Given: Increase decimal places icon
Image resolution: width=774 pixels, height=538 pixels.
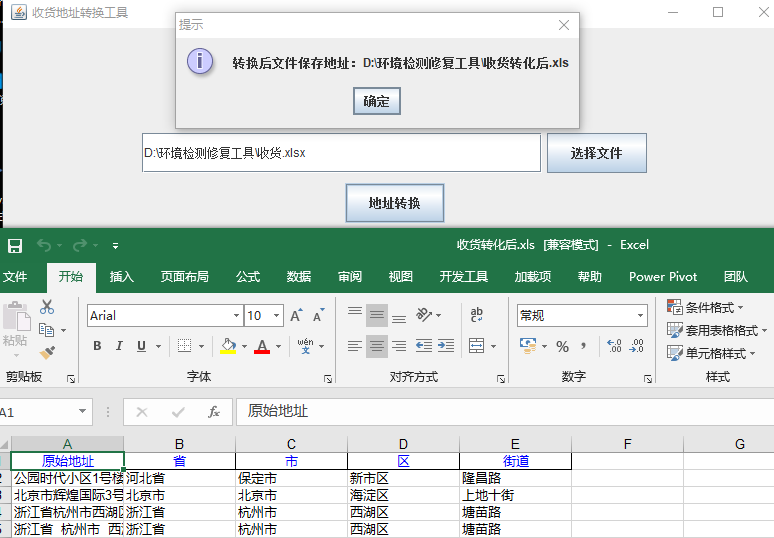Looking at the screenshot, I should (615, 346).
